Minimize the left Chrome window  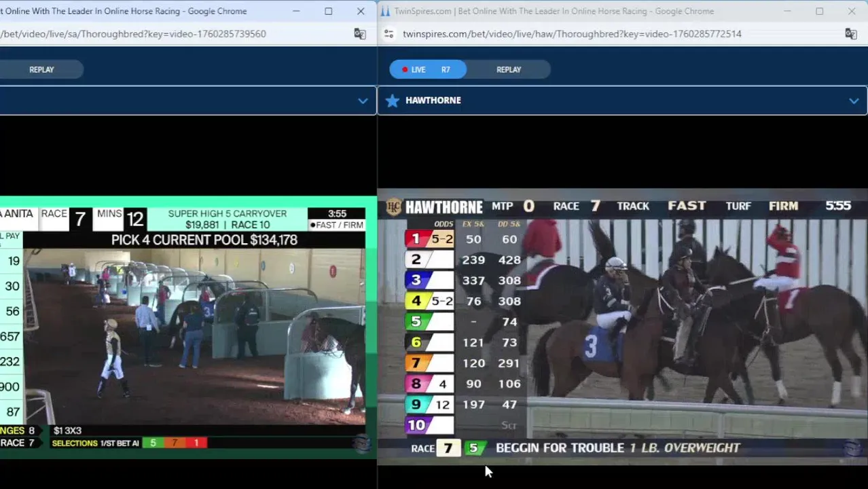pyautogui.click(x=296, y=11)
